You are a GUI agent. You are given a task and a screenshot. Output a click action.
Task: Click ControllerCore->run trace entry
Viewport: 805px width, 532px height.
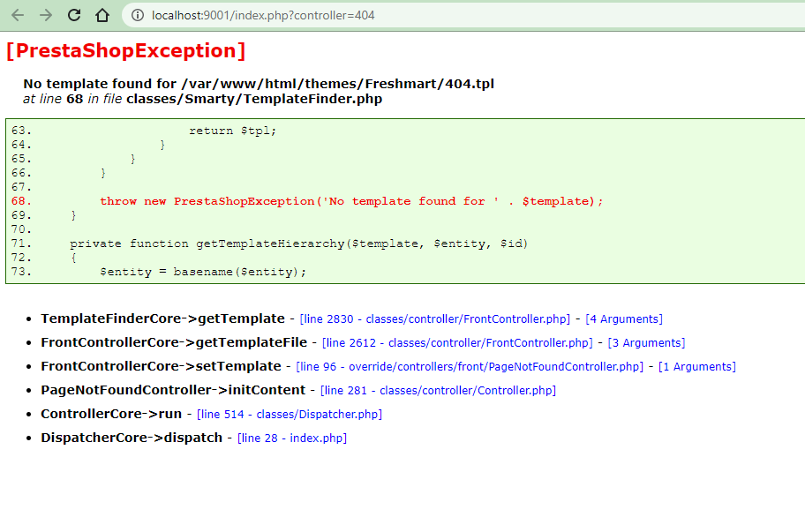click(x=111, y=414)
